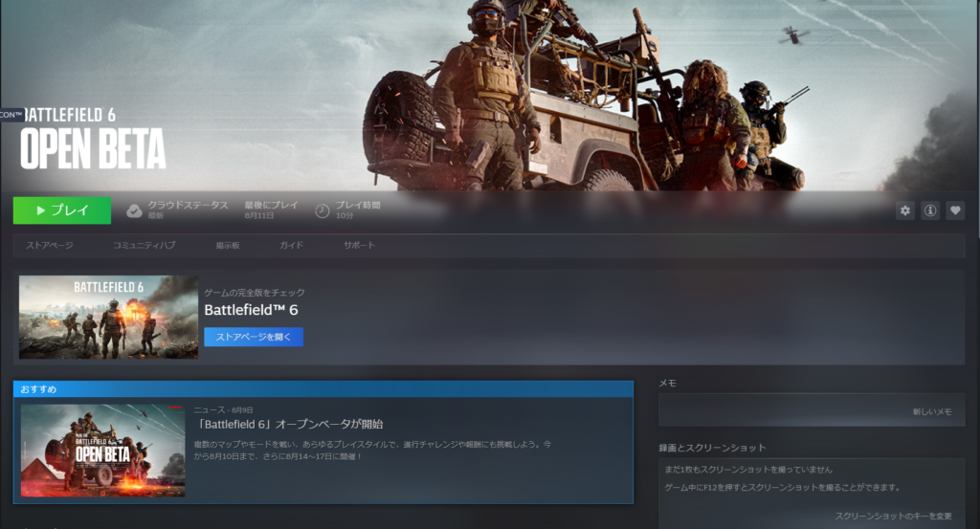The image size is (980, 529).
Task: Click スクリーンショットのキーを変更 link
Action: (x=893, y=516)
